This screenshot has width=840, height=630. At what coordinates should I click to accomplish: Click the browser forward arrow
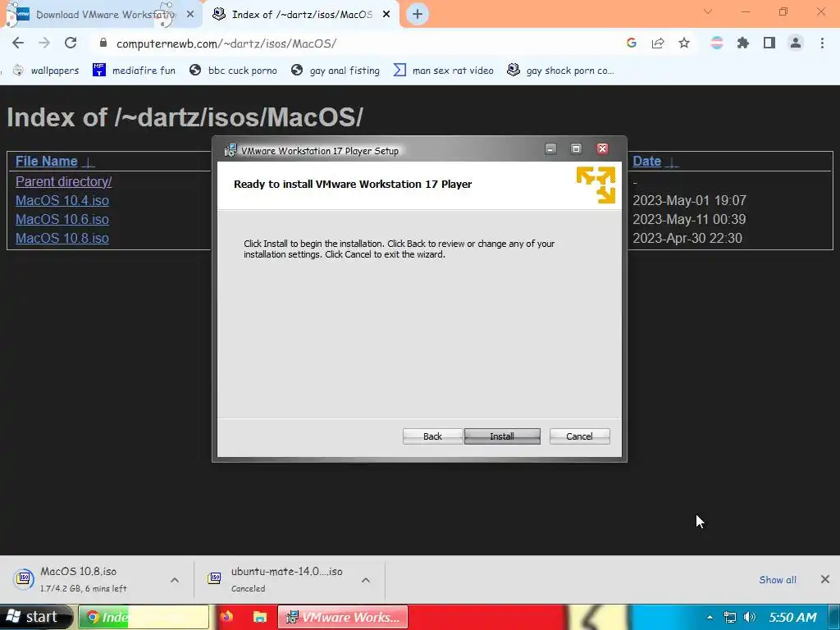tap(44, 43)
